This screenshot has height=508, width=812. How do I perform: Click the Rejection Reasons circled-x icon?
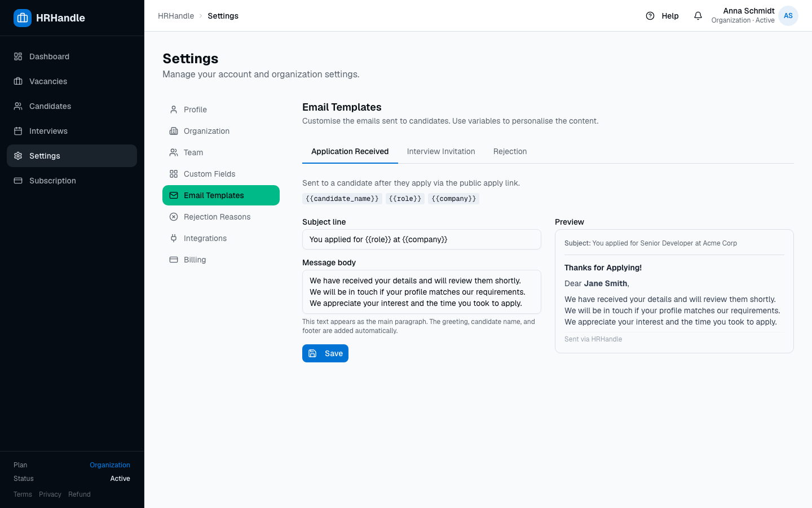coord(174,217)
